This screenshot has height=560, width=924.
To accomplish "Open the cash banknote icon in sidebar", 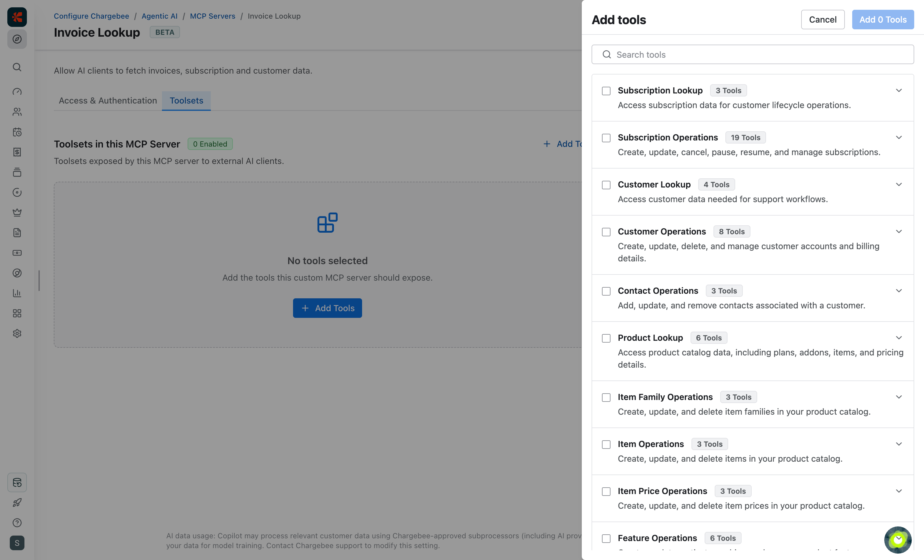I will coord(17,253).
